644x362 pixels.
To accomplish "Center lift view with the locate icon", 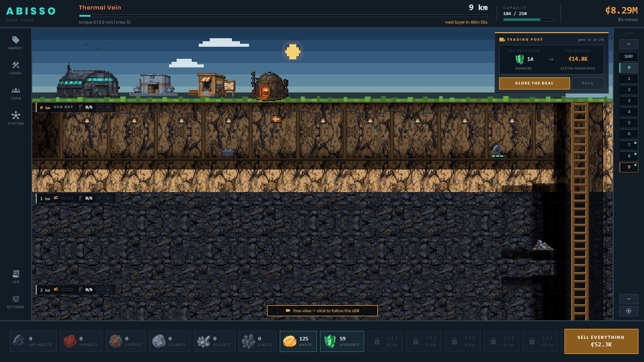I will pyautogui.click(x=628, y=311).
